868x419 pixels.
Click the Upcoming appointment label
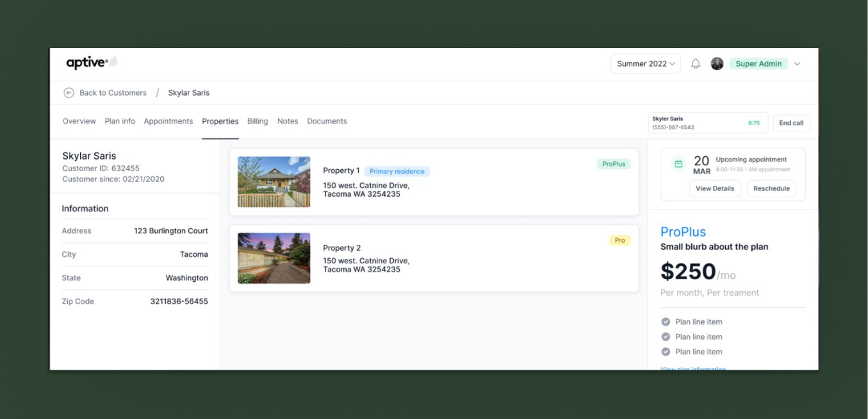point(751,160)
